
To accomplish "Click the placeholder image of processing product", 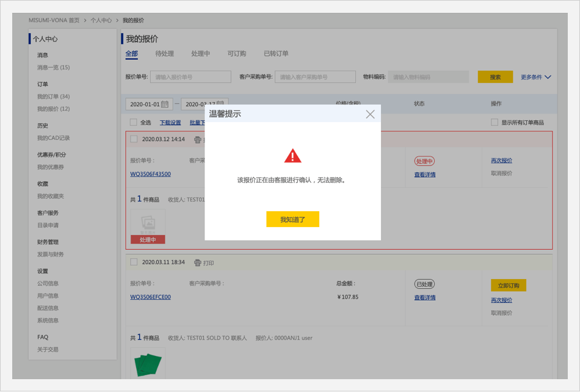I will tap(148, 222).
